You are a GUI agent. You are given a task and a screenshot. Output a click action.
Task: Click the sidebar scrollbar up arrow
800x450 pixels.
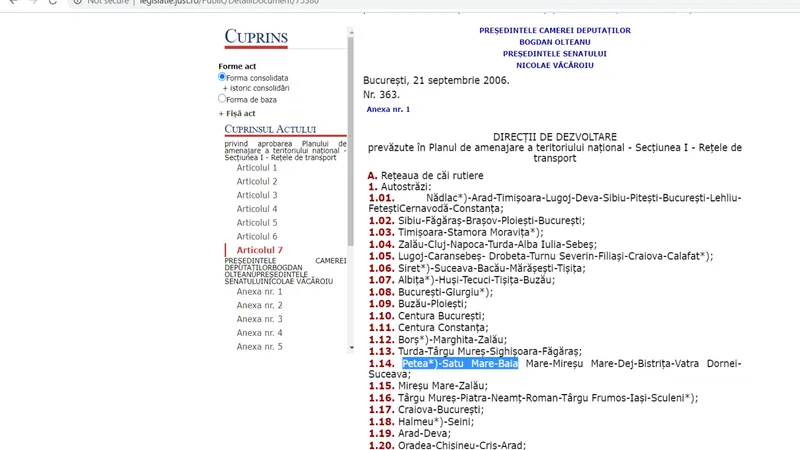(351, 31)
